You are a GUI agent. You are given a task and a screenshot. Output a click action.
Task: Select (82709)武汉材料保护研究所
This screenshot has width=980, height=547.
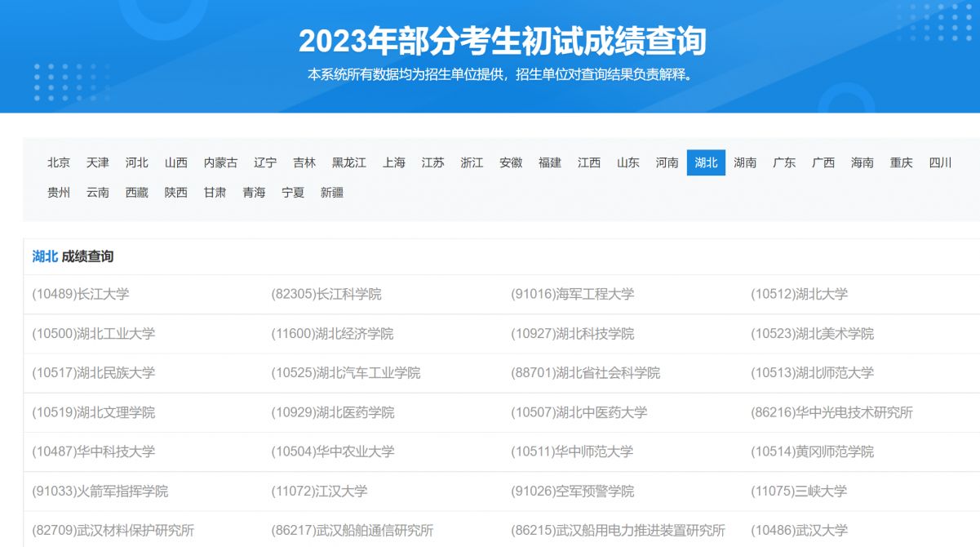(x=113, y=531)
